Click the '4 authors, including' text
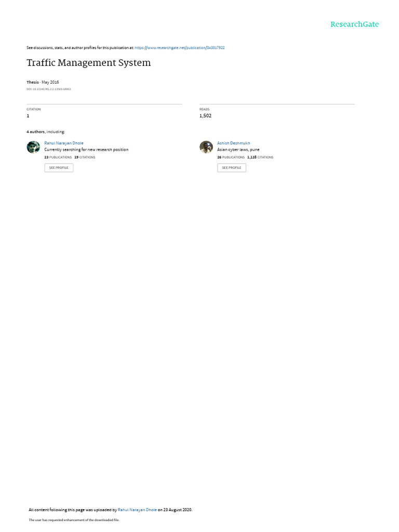The width and height of the screenshot is (399, 532). pyautogui.click(x=46, y=131)
